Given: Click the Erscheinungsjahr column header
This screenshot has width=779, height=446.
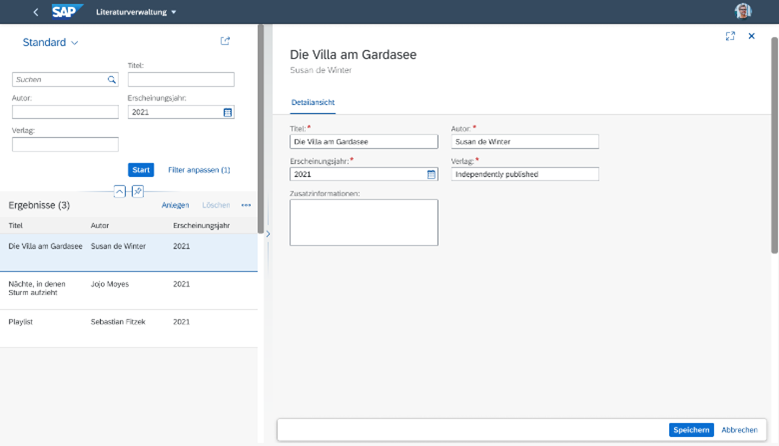Looking at the screenshot, I should tap(201, 225).
